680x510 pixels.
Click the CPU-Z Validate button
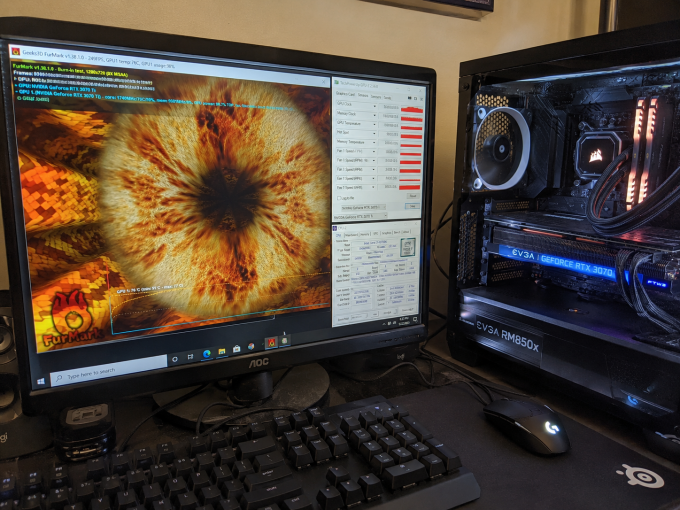388,312
